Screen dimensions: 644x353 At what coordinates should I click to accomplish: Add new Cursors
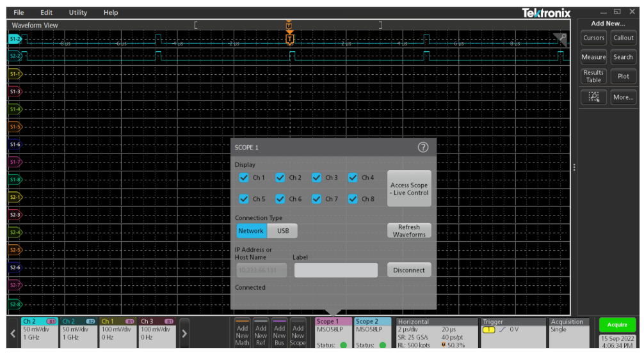pyautogui.click(x=593, y=38)
